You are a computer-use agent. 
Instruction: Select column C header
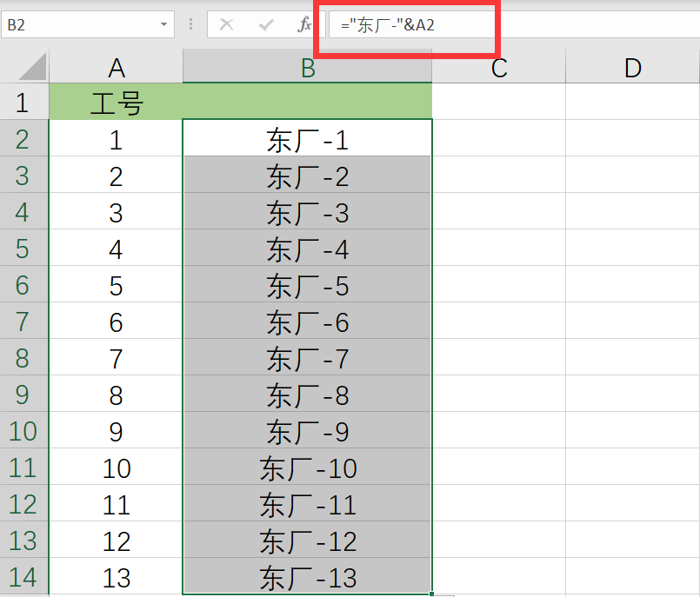(x=498, y=68)
